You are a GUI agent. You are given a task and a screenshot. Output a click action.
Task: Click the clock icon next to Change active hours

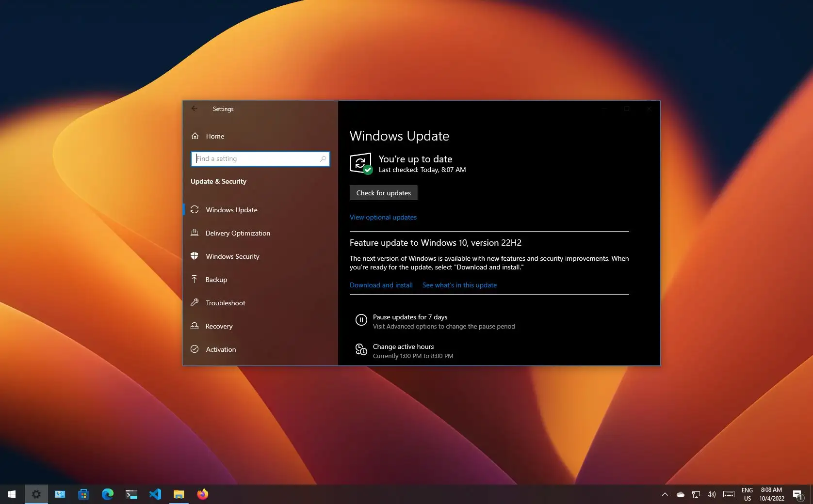[361, 350]
